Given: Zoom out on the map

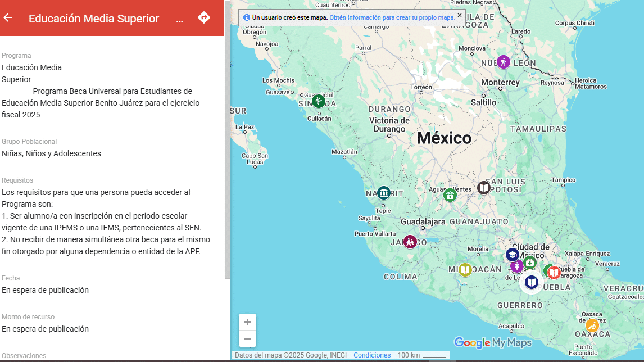Looking at the screenshot, I should 247,338.
